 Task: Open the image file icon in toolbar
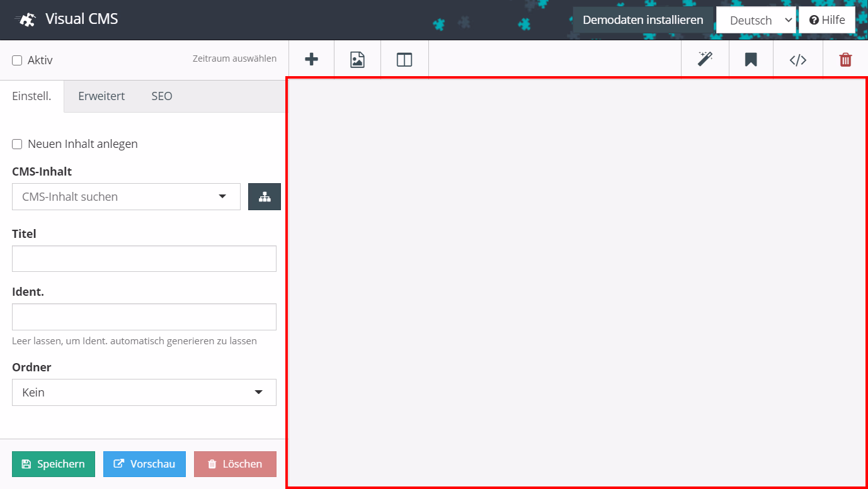click(357, 60)
